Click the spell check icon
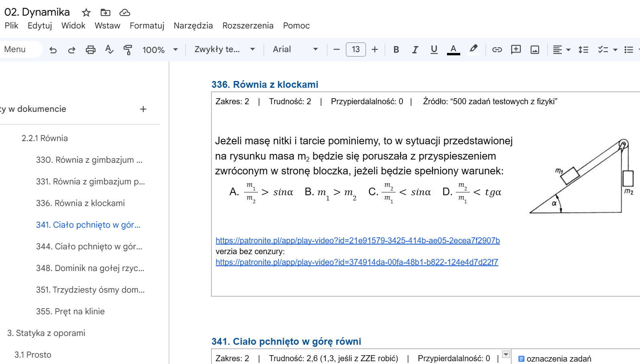 pyautogui.click(x=109, y=50)
